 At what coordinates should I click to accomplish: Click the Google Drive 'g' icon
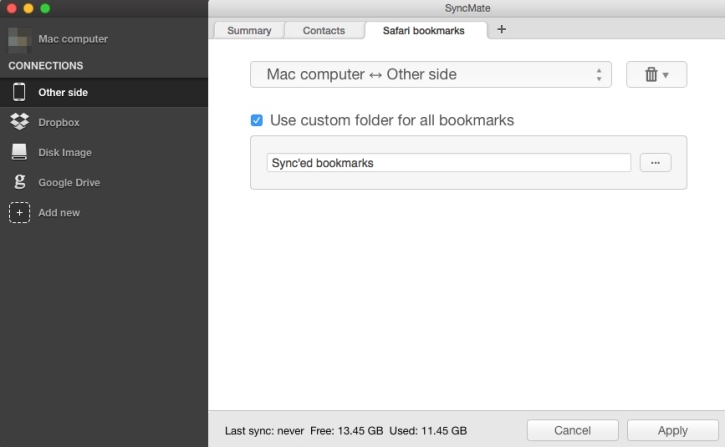point(19,182)
